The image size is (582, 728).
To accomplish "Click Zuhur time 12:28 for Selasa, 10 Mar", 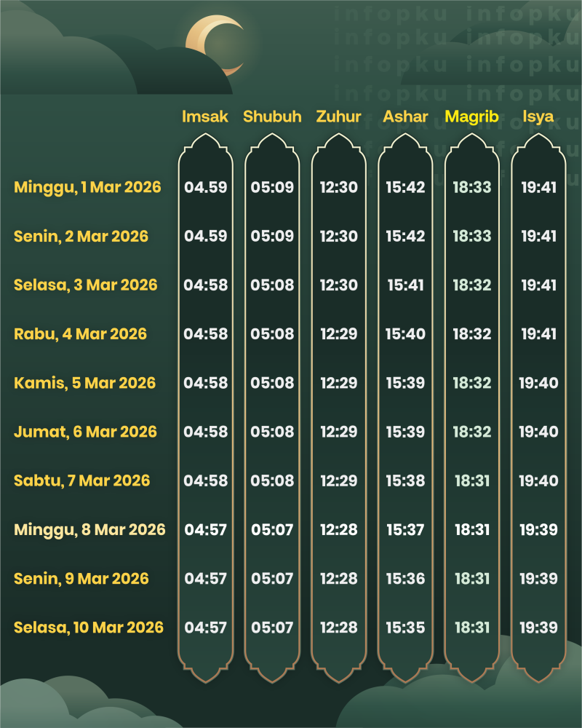I will point(339,628).
